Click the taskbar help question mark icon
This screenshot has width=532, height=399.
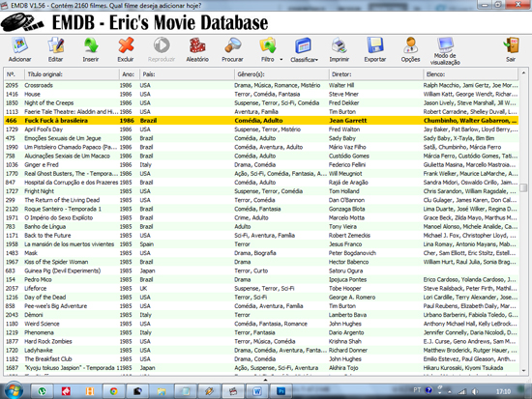429,390
